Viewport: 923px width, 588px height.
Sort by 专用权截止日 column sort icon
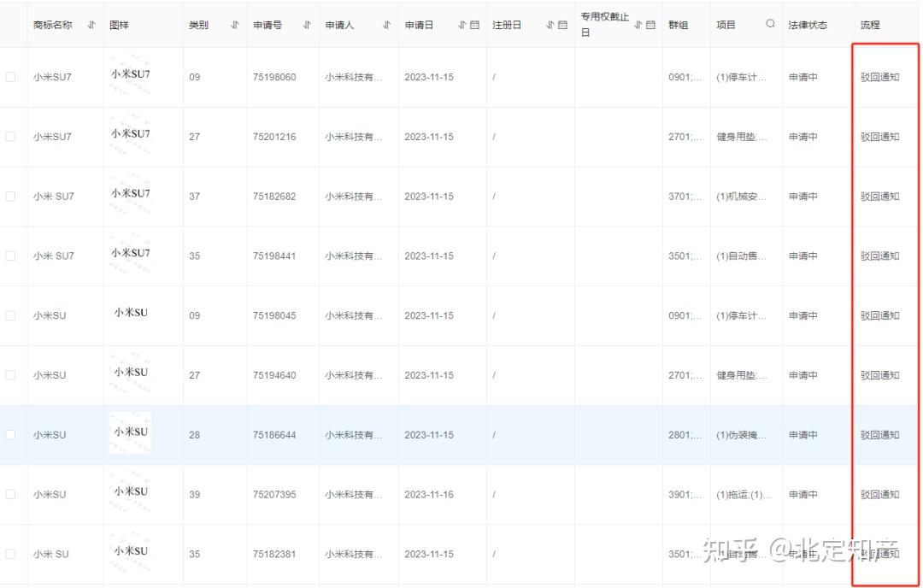[x=638, y=25]
